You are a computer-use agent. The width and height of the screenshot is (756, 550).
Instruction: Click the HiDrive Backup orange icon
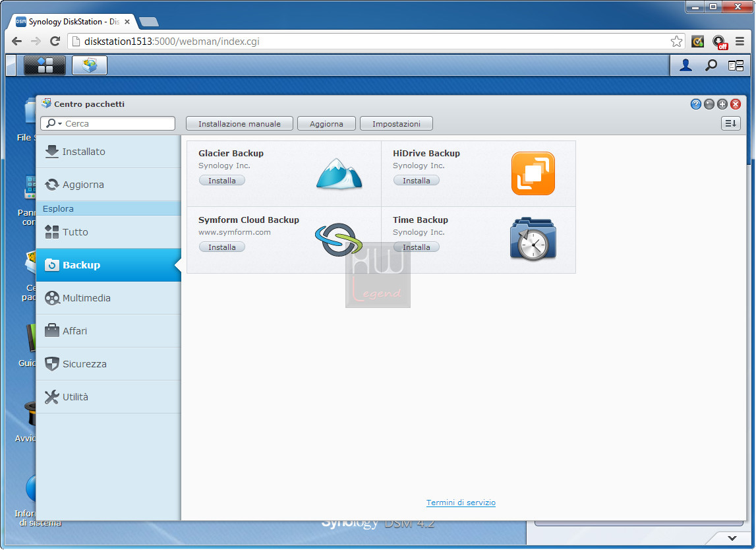[x=533, y=173]
